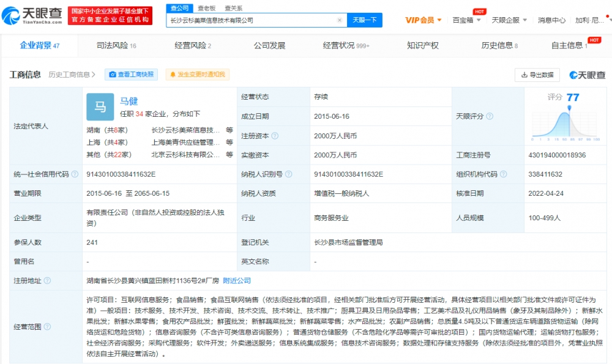This screenshot has height=364, width=612.
Task: Click 等 after the Beijing company row
Action: (229, 155)
